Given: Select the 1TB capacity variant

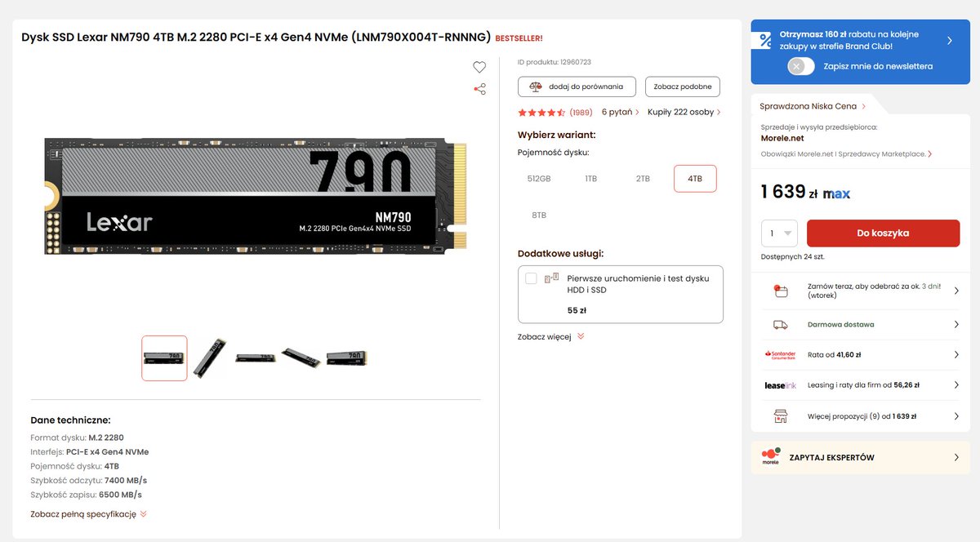Looking at the screenshot, I should [590, 179].
